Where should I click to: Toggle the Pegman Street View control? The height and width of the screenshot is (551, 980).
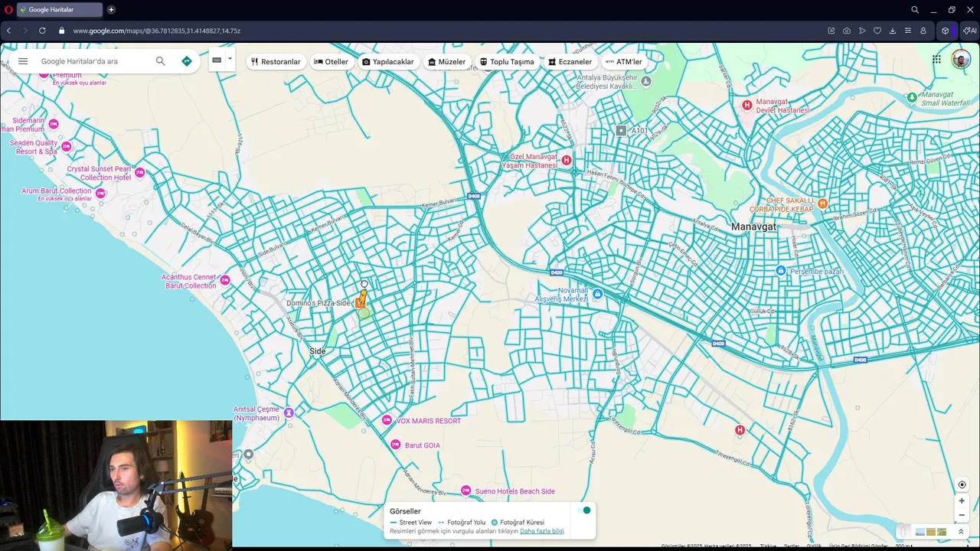coord(903,532)
